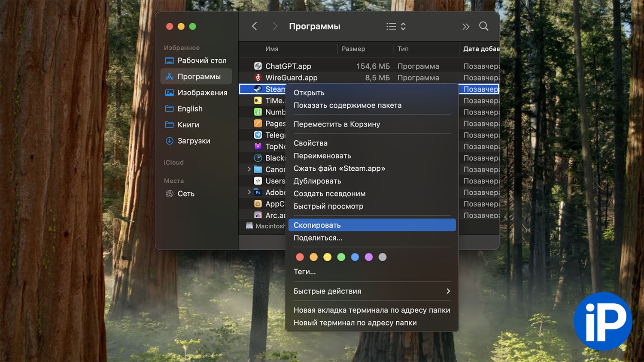
Task: Expand the Canon folder disclosure arrow
Action: pyautogui.click(x=249, y=169)
